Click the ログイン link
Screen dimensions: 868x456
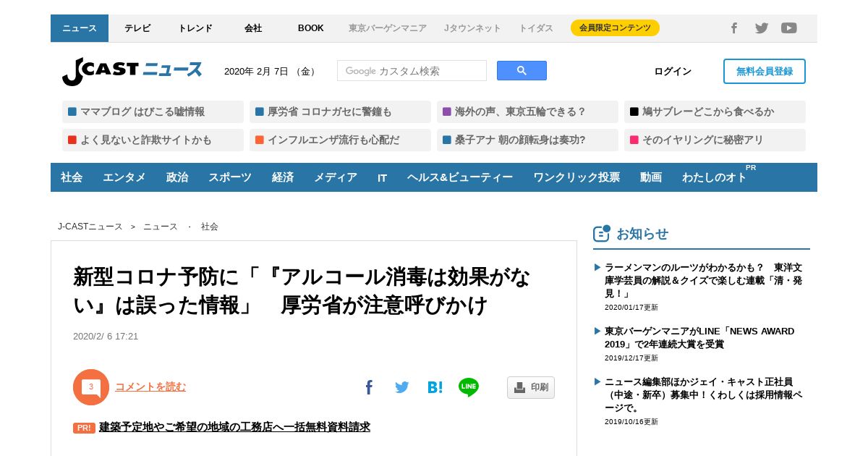(x=673, y=71)
